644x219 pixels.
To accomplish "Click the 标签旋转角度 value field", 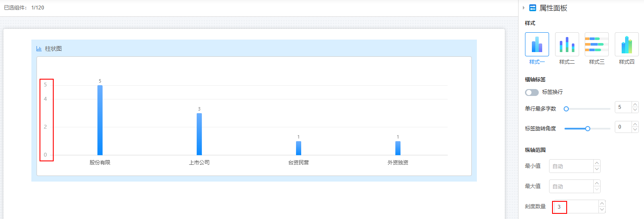I will pyautogui.click(x=623, y=127).
